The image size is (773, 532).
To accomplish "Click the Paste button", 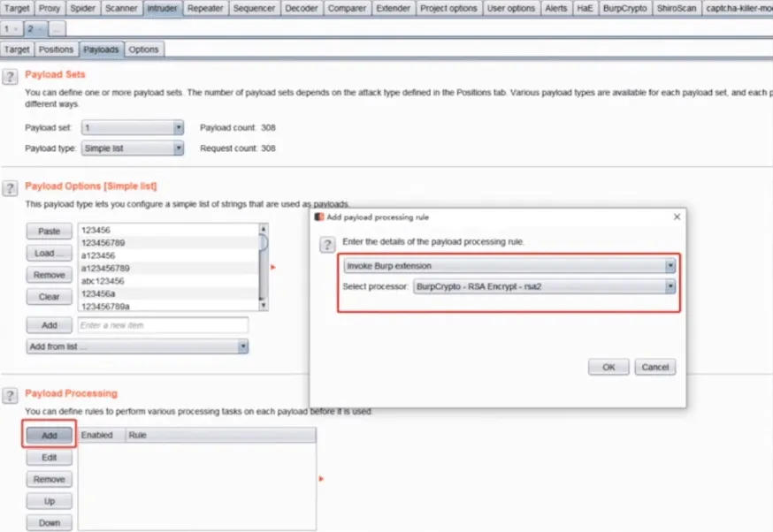I will tap(50, 231).
